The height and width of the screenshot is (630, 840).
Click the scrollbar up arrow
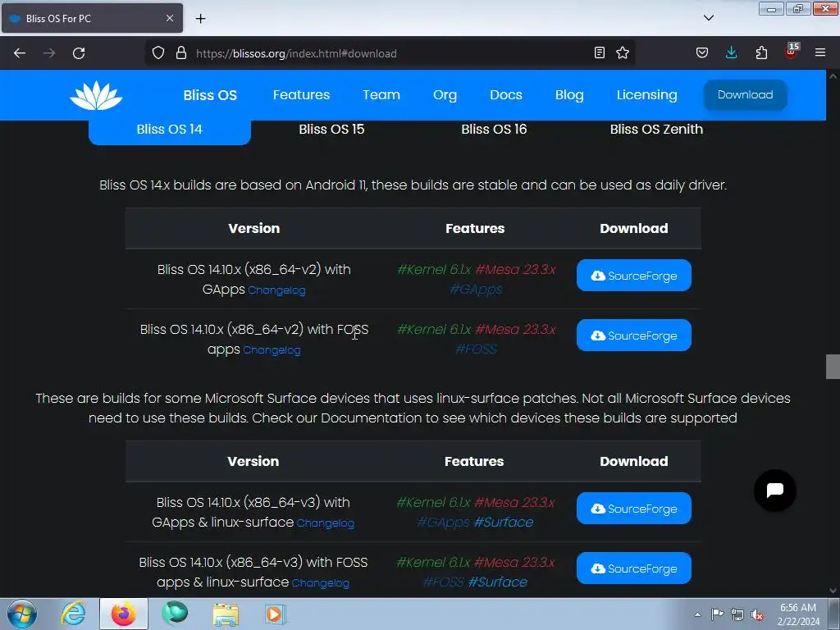833,76
